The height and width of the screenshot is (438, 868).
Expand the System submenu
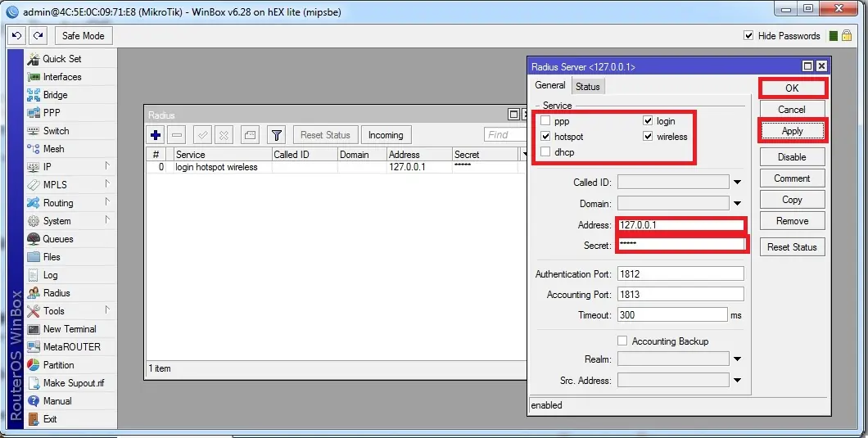point(107,220)
